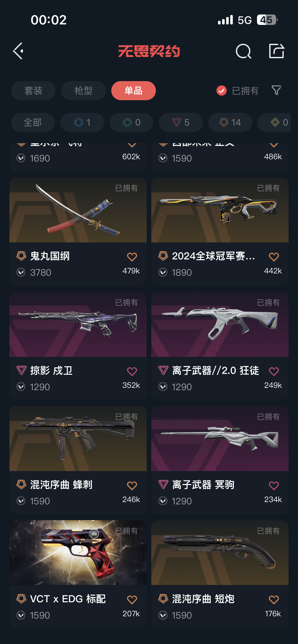Switch to the 套装 tab

(x=33, y=91)
